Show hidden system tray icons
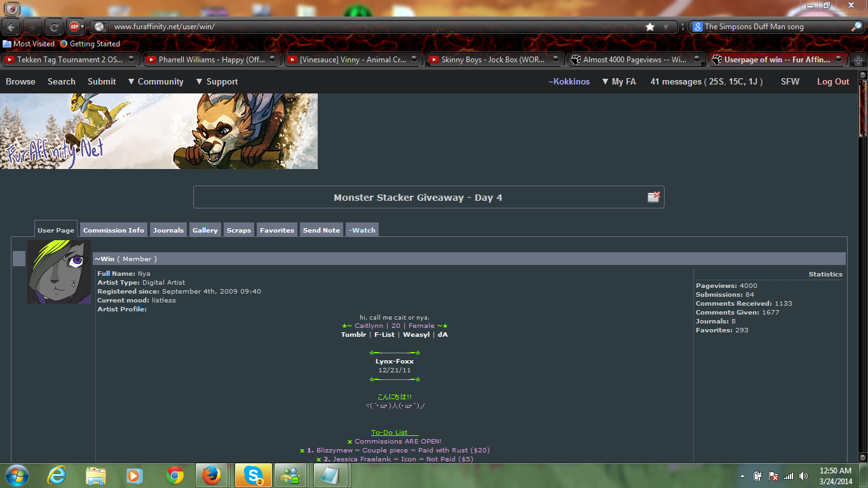Viewport: 868px width, 488px height. 742,476
